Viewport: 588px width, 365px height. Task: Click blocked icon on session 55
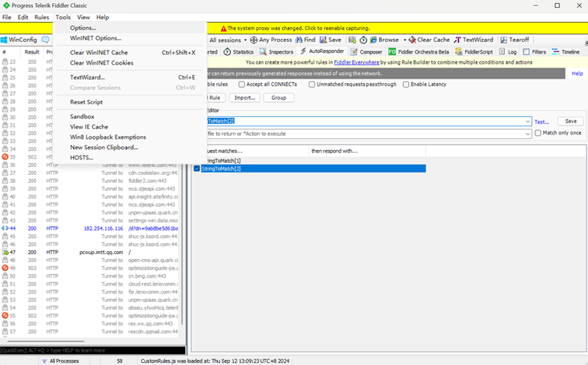point(5,316)
